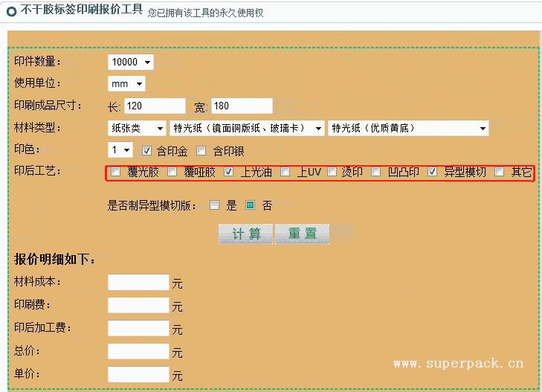Tick the 覆光胶 checkbox
Image resolution: width=542 pixels, height=392 pixels.
(x=116, y=173)
